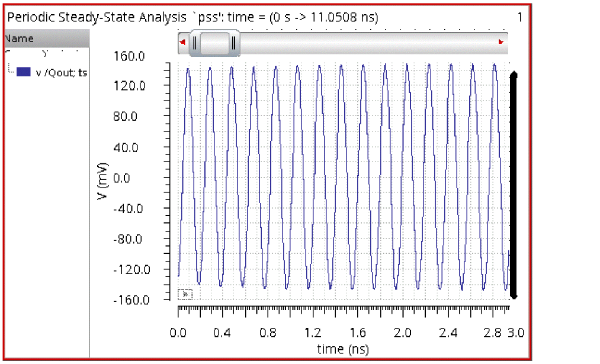600x364 pixels.
Task: Click the Periodic Steady-State Analysis title text
Action: click(x=192, y=17)
